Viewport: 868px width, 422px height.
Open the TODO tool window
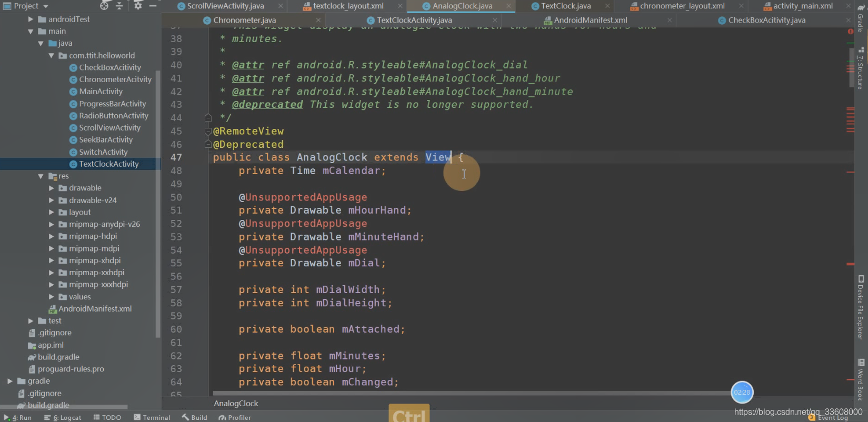pos(107,417)
